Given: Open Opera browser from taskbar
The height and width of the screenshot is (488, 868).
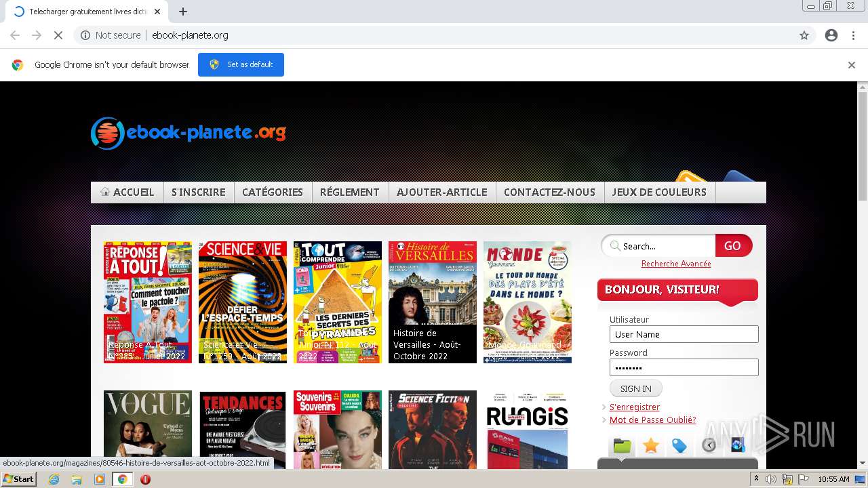Looking at the screenshot, I should point(145,479).
